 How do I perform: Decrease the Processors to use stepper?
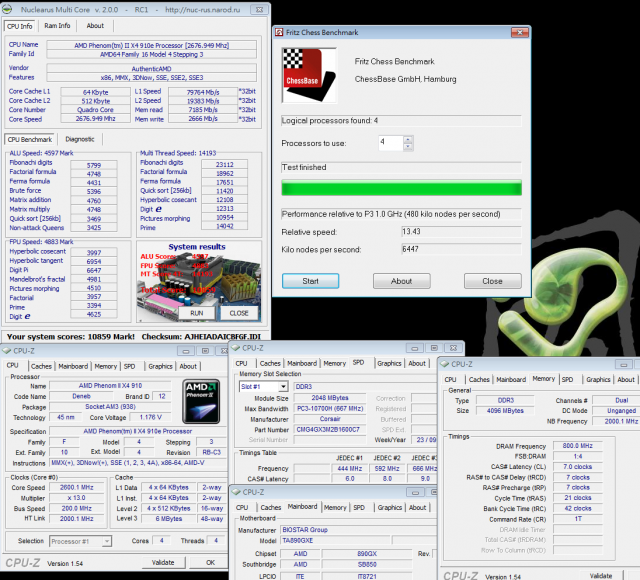[x=408, y=147]
